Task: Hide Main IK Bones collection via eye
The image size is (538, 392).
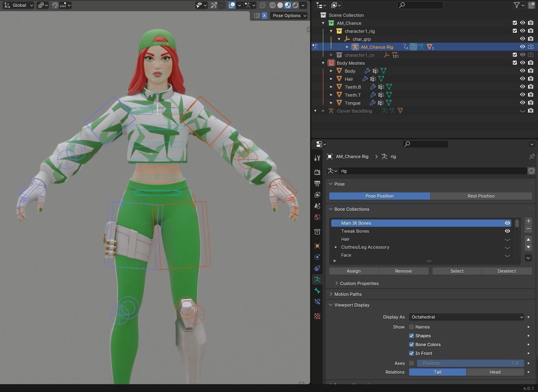Action: 507,223
